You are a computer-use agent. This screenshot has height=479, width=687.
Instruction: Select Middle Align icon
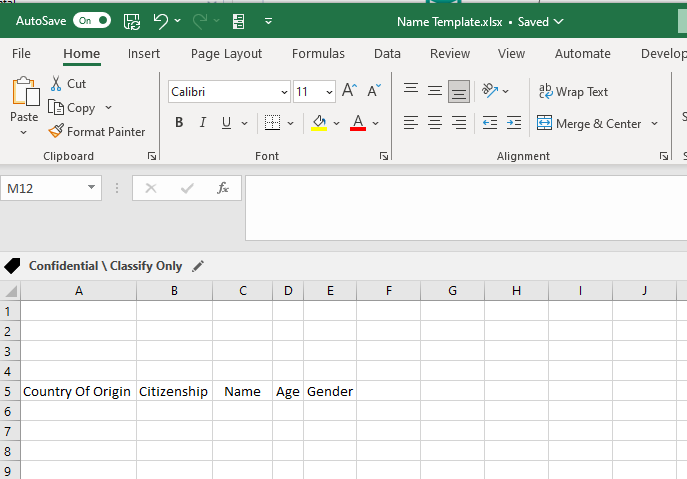(x=435, y=91)
